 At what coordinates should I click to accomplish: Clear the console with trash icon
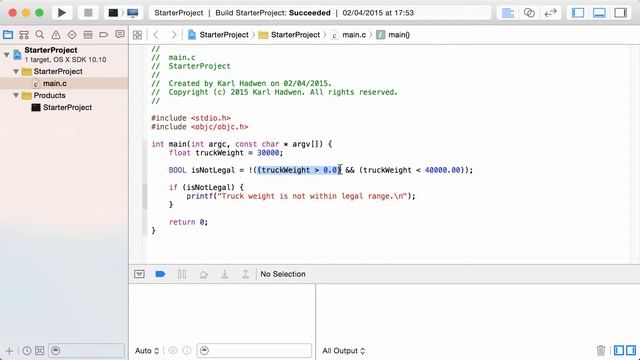click(x=601, y=350)
